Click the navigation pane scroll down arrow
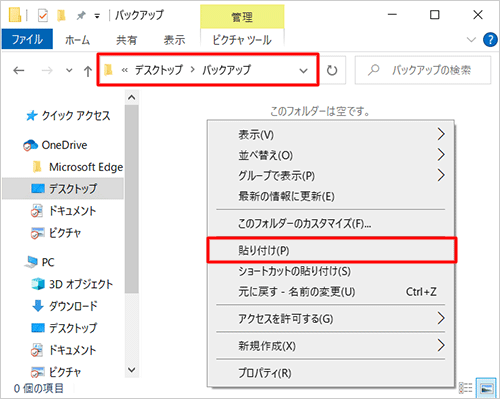500x399 pixels. [x=132, y=370]
